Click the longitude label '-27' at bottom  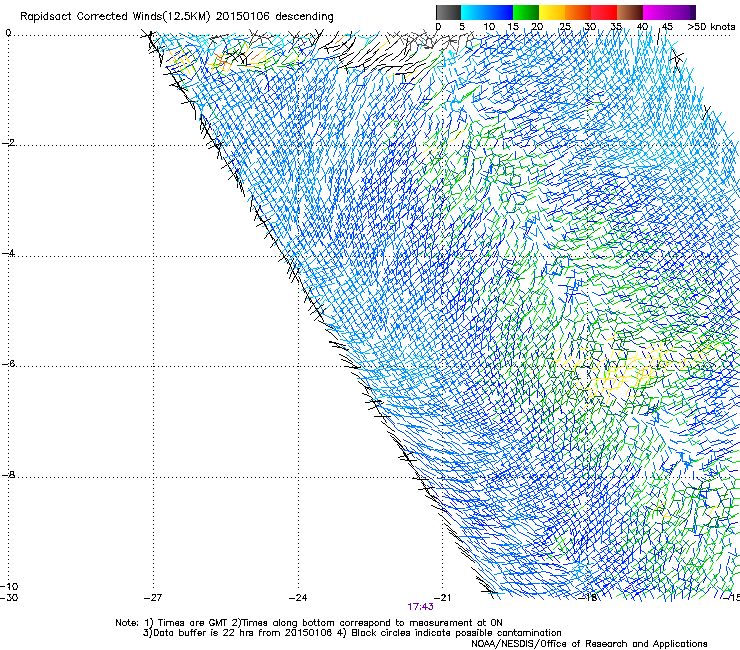(153, 597)
